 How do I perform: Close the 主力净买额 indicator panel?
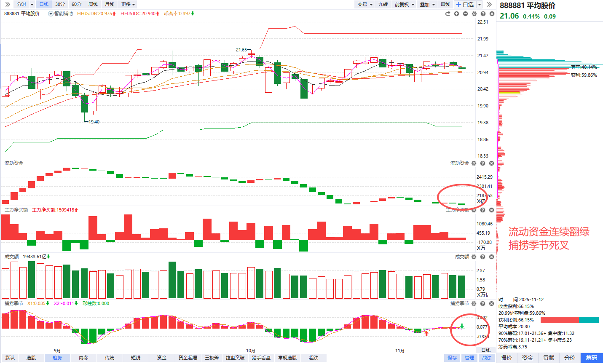[492, 210]
